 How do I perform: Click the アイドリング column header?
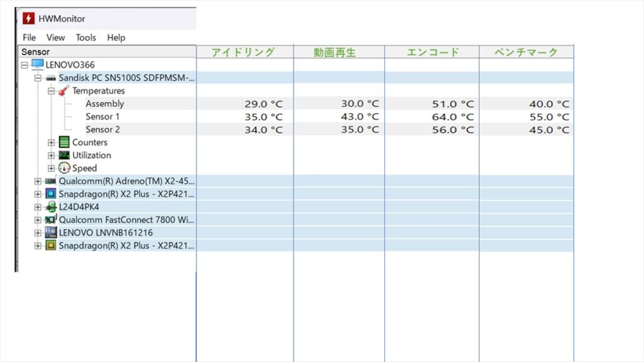tap(245, 52)
